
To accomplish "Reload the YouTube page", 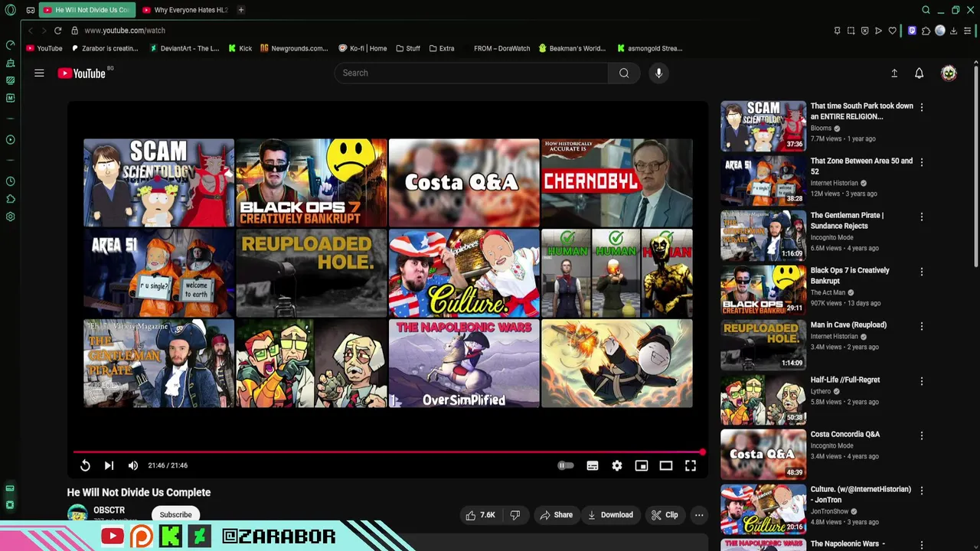I will pyautogui.click(x=57, y=31).
